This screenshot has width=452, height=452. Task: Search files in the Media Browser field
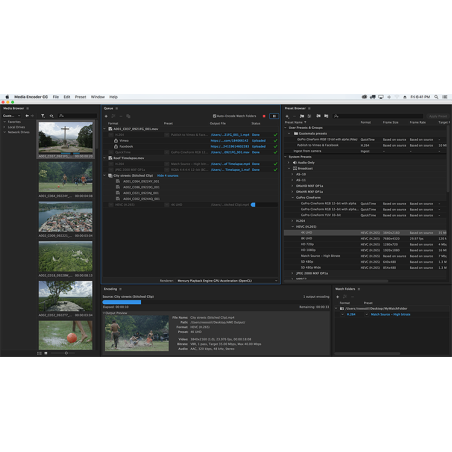pos(77,116)
